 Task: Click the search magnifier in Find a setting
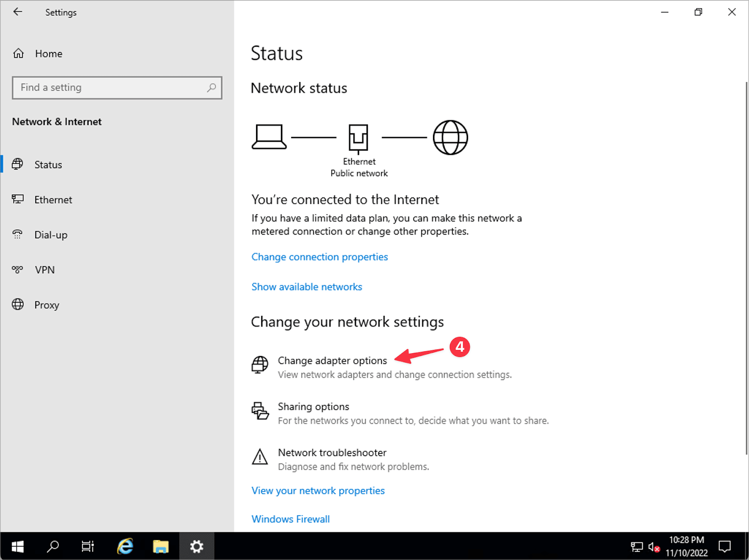(x=211, y=87)
